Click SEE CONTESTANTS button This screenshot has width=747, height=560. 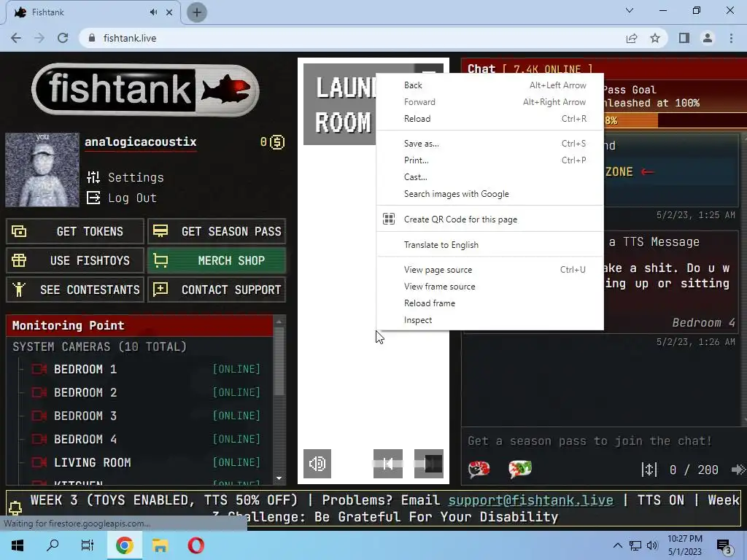[x=75, y=289]
